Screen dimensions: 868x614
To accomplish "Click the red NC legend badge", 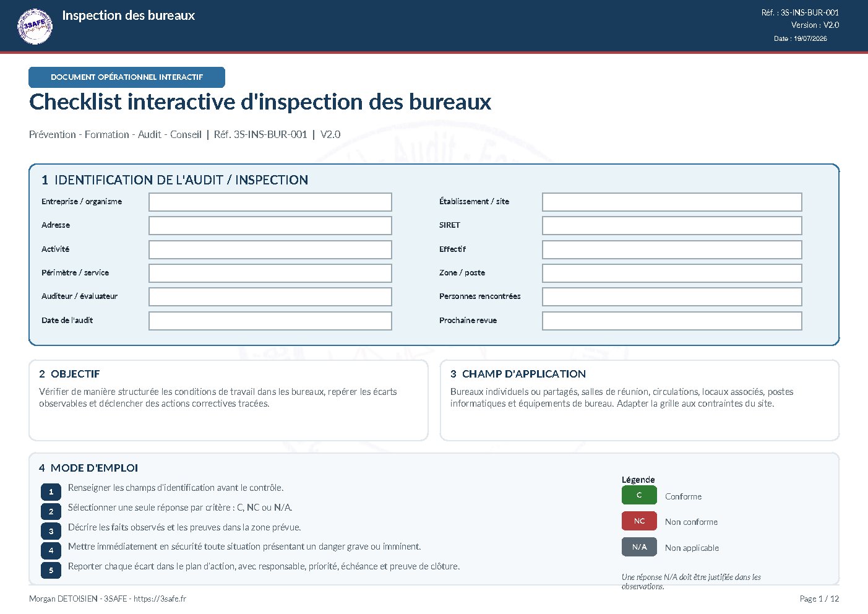I will [x=639, y=521].
